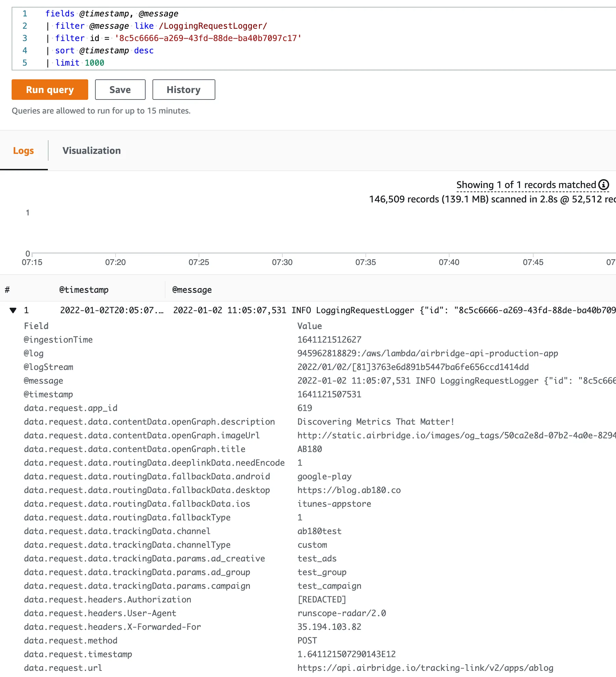Click the 'sort @timestamp desc' line in the editor
The width and height of the screenshot is (616, 677).
coord(100,50)
